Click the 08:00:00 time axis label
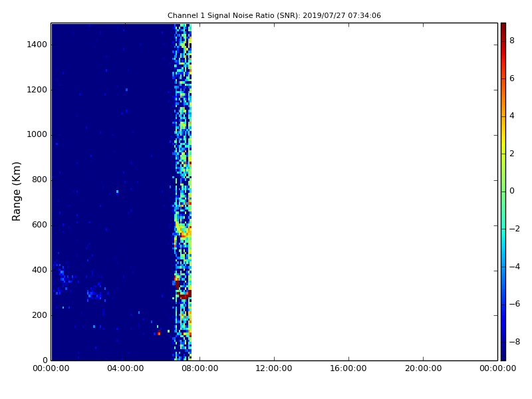The height and width of the screenshot is (399, 532). pyautogui.click(x=200, y=368)
